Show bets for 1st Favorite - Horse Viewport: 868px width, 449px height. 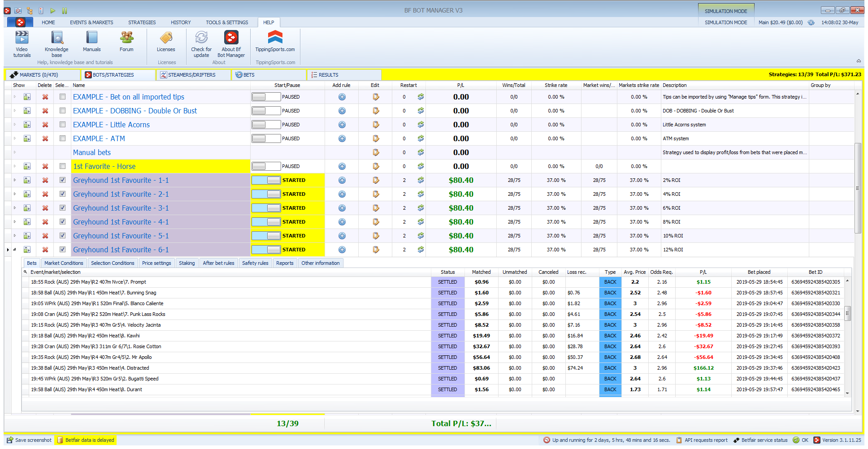click(27, 166)
